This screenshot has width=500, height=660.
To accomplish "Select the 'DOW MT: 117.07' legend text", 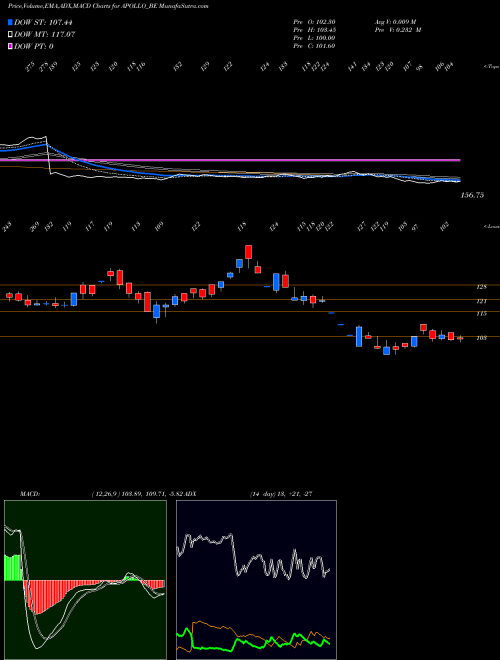I will pos(44,35).
